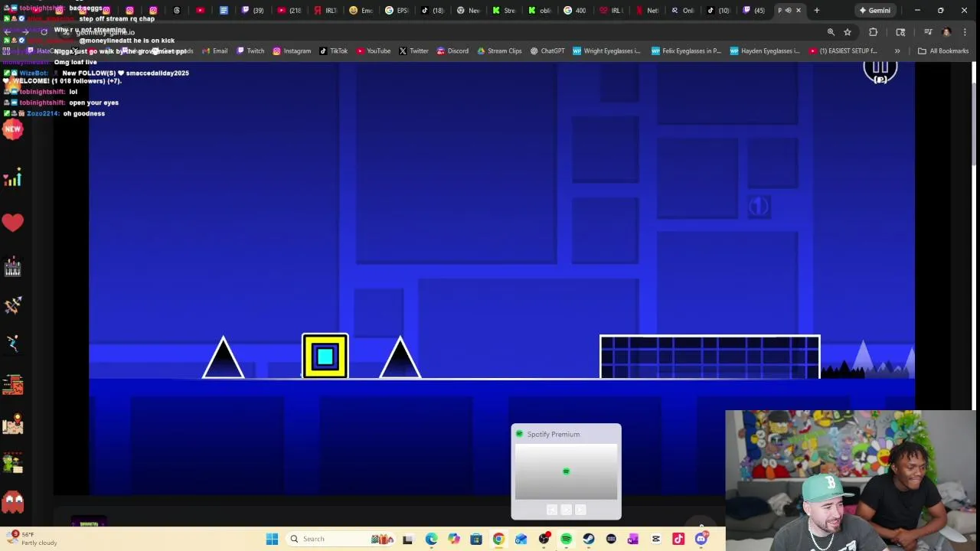
Task: Pause the Geometry Dash game
Action: click(880, 69)
